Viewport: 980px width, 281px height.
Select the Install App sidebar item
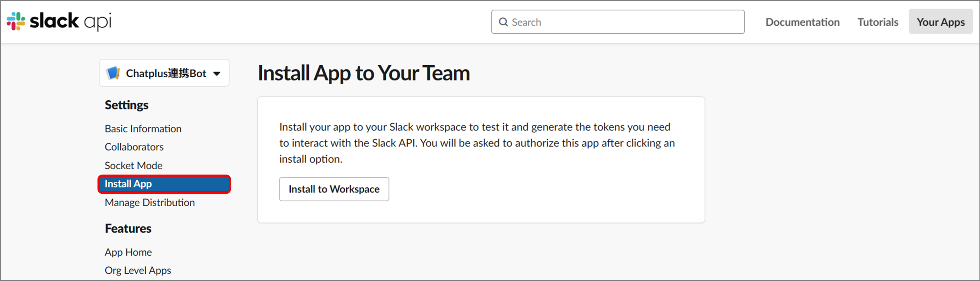[164, 184]
